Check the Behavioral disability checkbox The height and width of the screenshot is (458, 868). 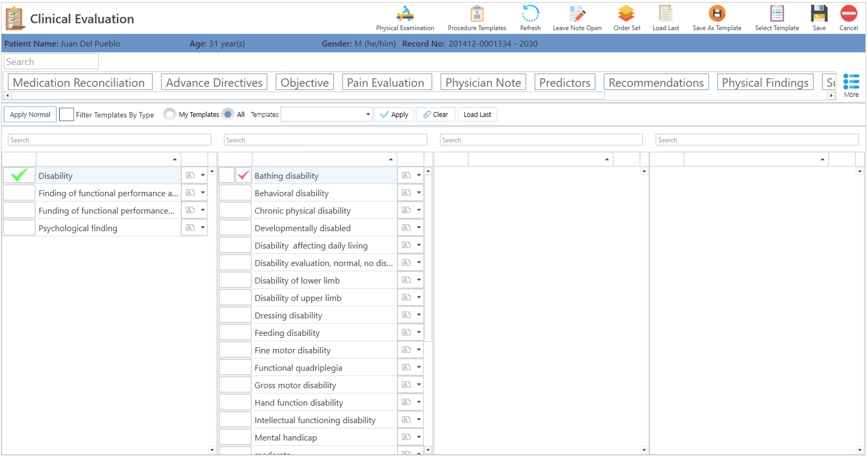click(235, 193)
